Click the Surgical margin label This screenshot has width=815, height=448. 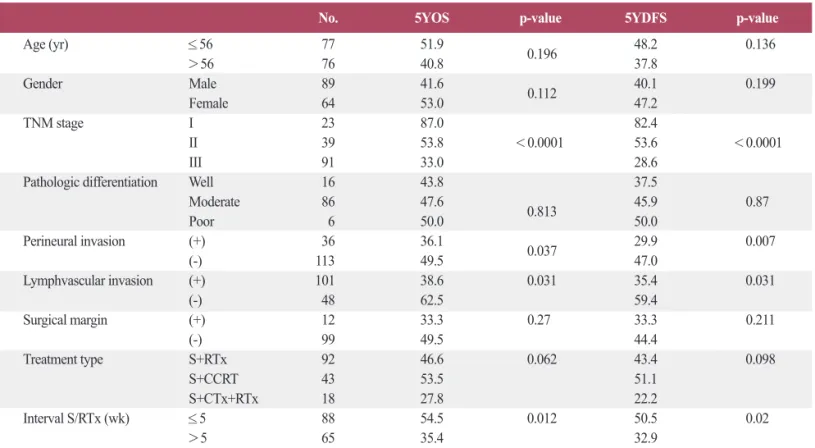click(65, 320)
